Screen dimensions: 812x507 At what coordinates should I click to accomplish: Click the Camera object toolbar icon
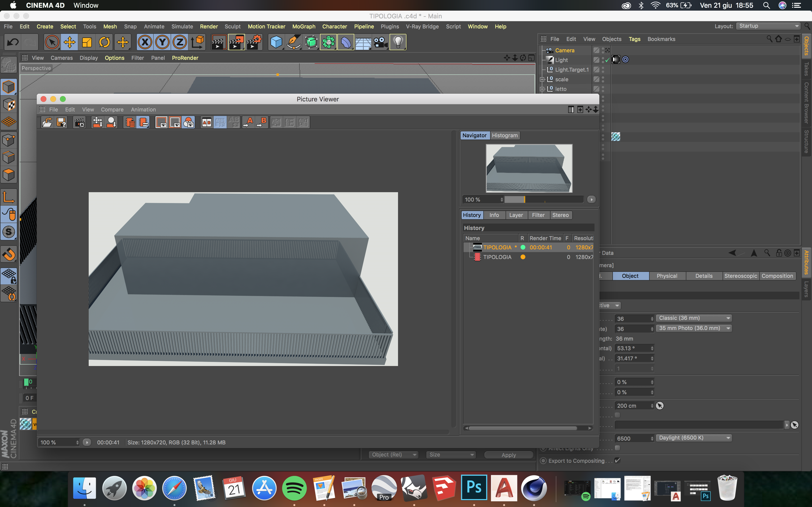tap(380, 42)
